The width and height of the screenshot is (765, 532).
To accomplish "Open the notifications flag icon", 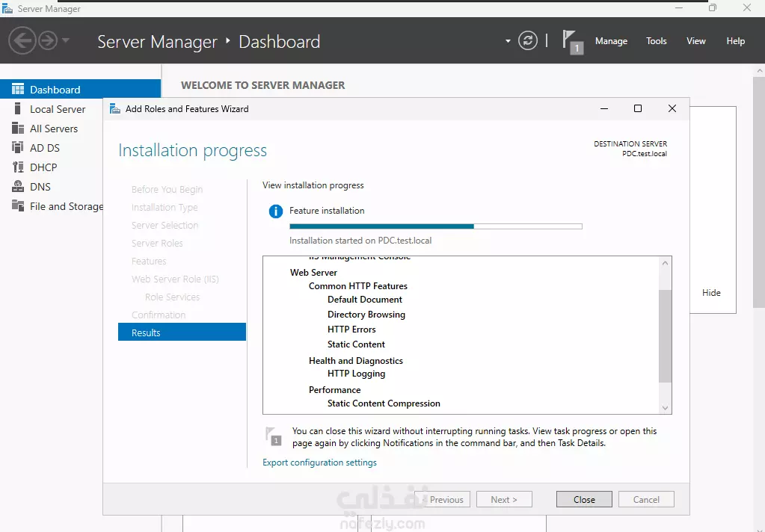I will click(x=572, y=41).
